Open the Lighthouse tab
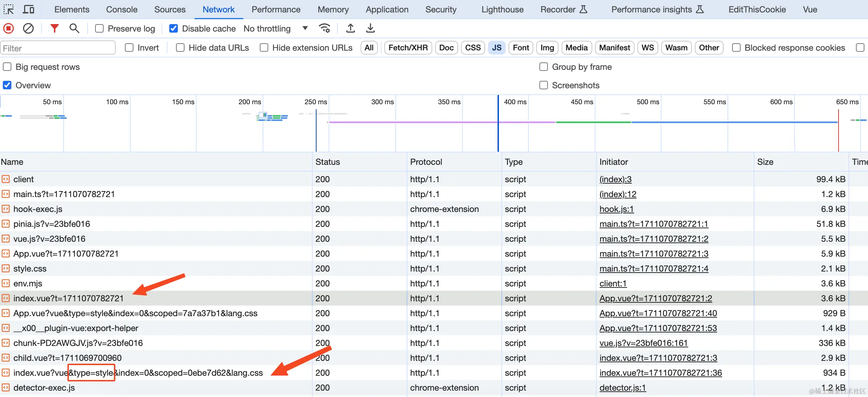 502,10
